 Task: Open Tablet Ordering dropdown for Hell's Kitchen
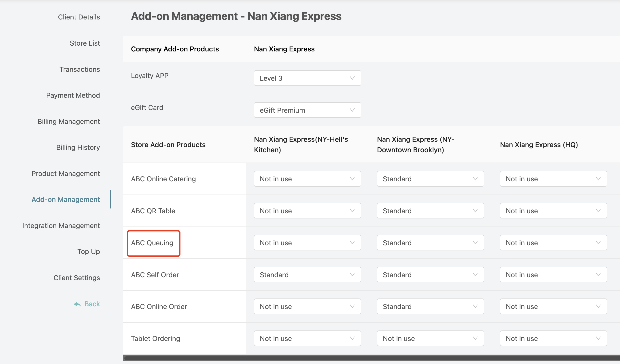307,339
